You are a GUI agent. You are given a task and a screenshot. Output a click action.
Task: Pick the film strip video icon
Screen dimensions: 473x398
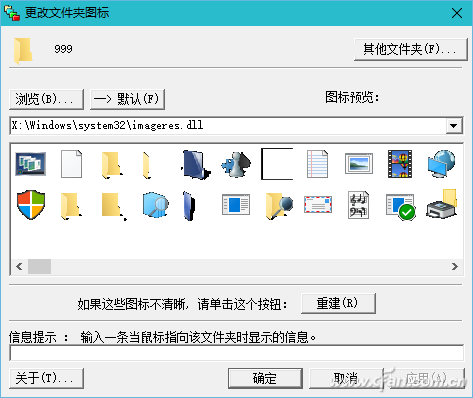click(x=400, y=164)
